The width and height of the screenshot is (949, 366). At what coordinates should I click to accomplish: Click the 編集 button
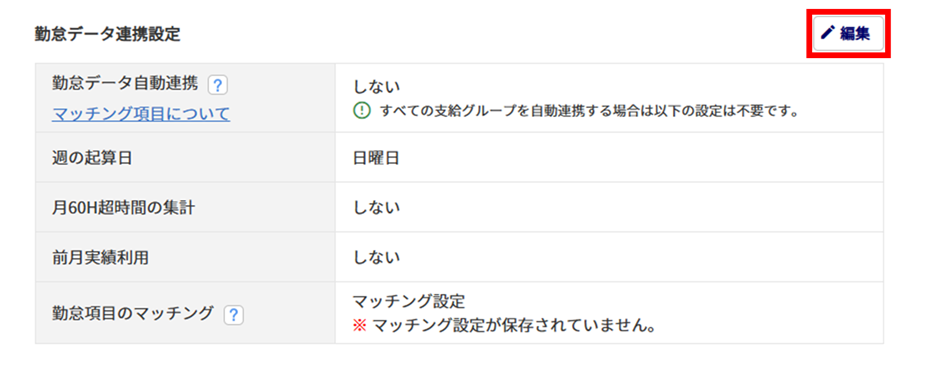tap(849, 34)
